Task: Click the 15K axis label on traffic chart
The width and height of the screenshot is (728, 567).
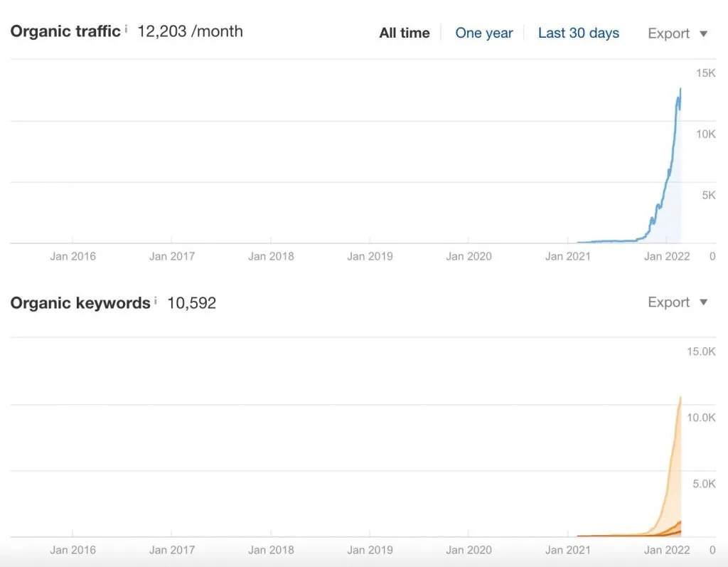Action: coord(706,73)
